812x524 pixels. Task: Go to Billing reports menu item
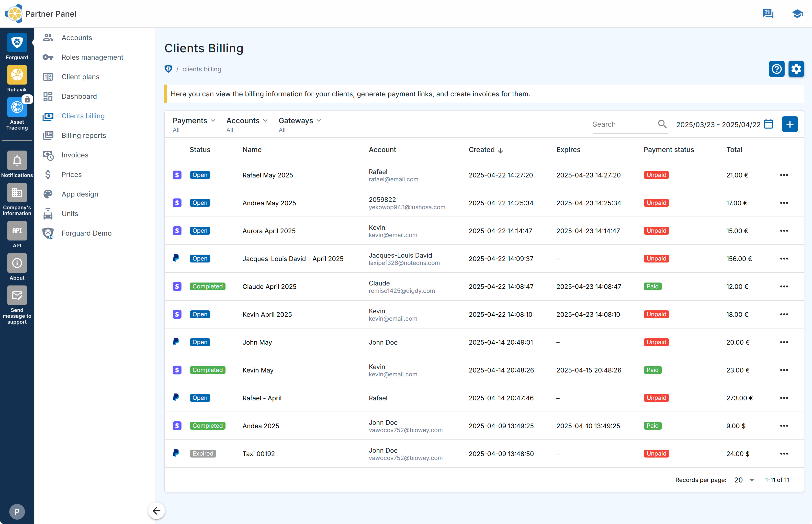[x=84, y=135]
